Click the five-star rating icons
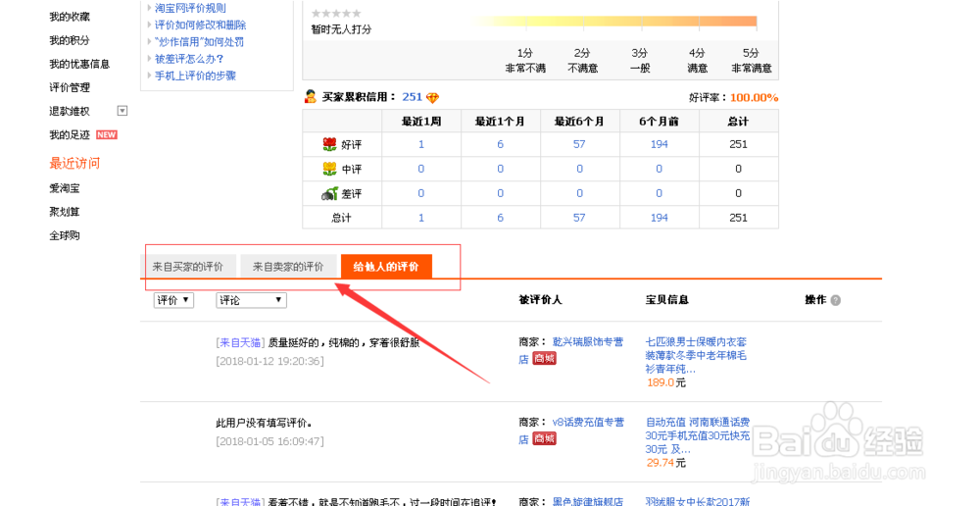The height and width of the screenshot is (506, 980). pos(336,14)
